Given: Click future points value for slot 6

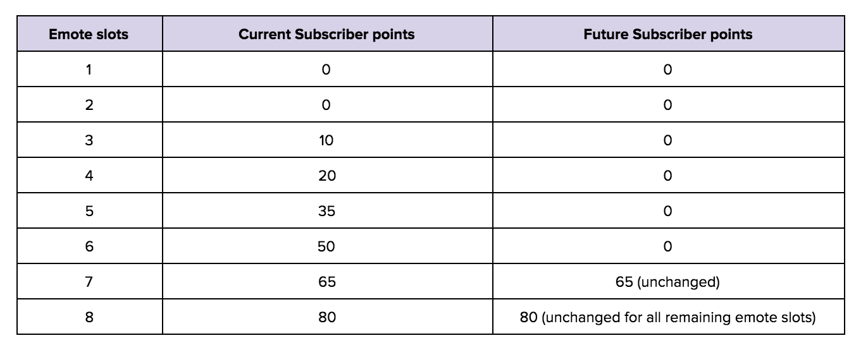Looking at the screenshot, I should 668,246.
